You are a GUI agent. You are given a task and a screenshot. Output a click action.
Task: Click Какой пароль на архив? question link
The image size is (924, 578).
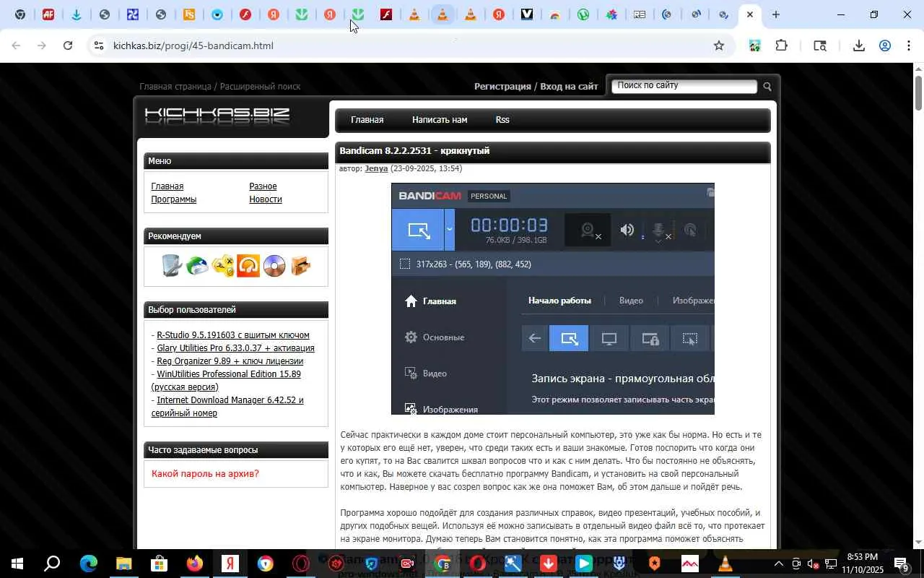(205, 474)
